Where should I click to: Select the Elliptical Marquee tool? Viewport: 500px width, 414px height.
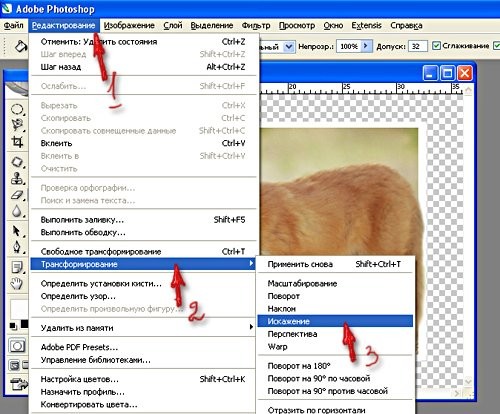(17, 109)
